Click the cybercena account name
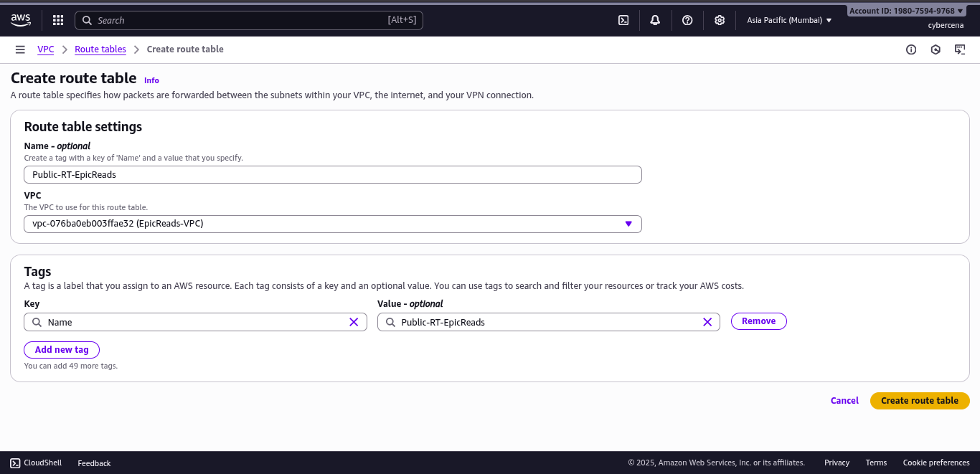The width and height of the screenshot is (980, 474). (946, 25)
